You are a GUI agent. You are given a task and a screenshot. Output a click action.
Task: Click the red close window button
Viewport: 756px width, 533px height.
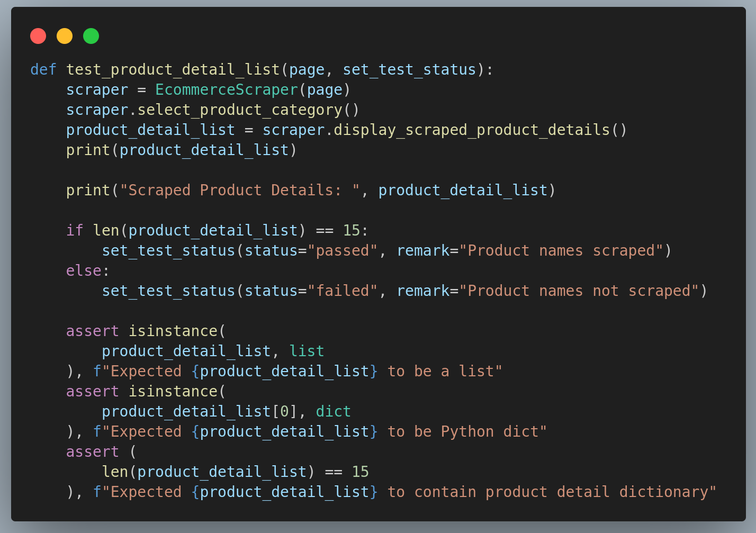coord(38,36)
